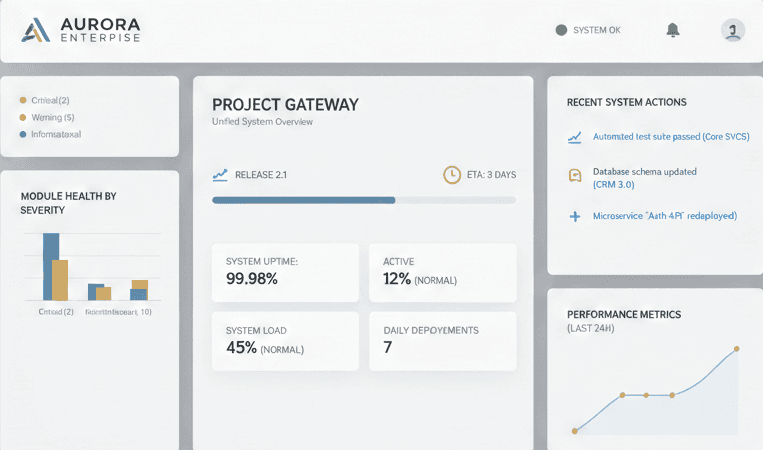Open the user profile avatar
Screen dimensions: 763x450
click(733, 30)
